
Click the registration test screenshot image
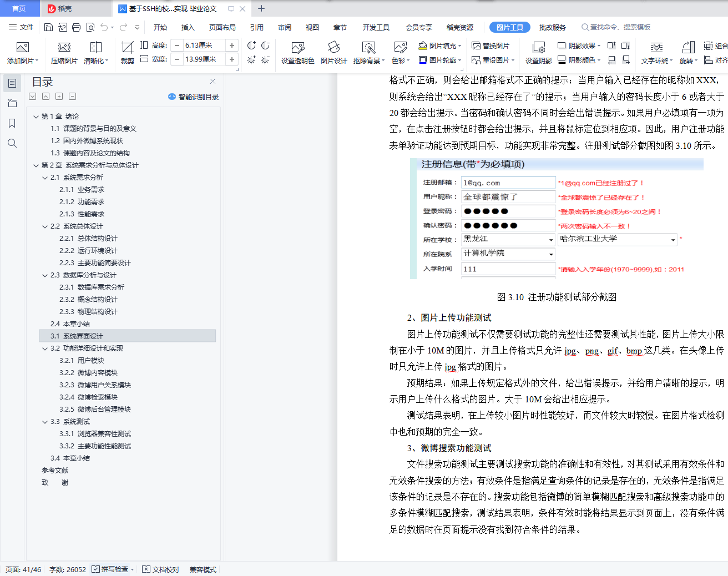557,219
